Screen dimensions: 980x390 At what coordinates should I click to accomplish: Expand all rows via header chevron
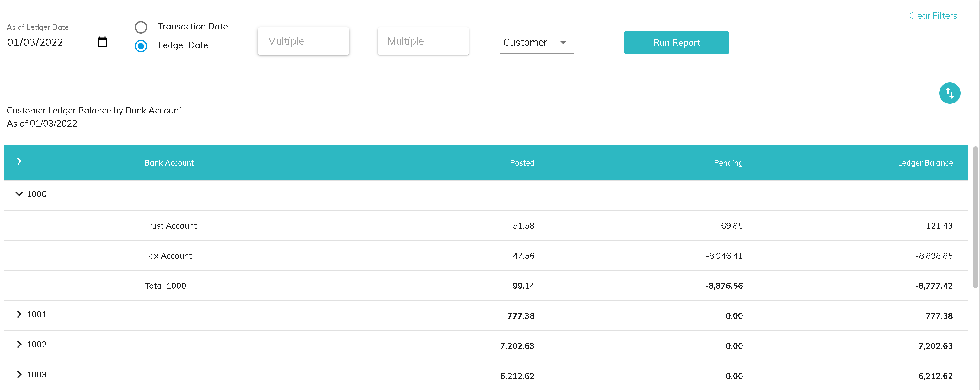pyautogui.click(x=19, y=161)
